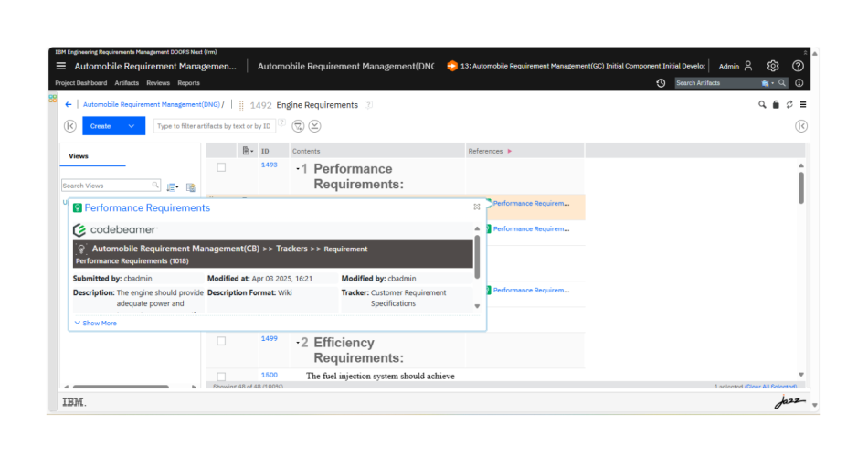868x467 pixels.
Task: Expand popup details with Show More
Action: 96,323
